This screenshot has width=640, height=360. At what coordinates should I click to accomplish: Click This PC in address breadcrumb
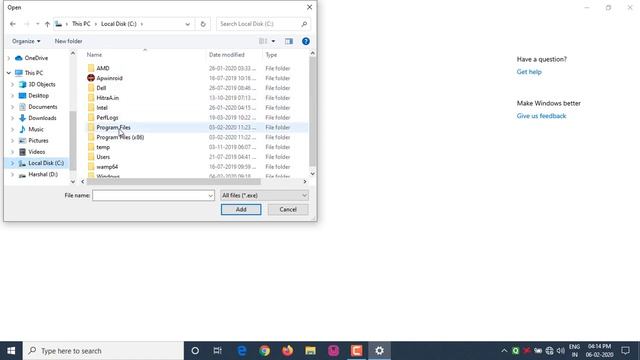[81, 24]
